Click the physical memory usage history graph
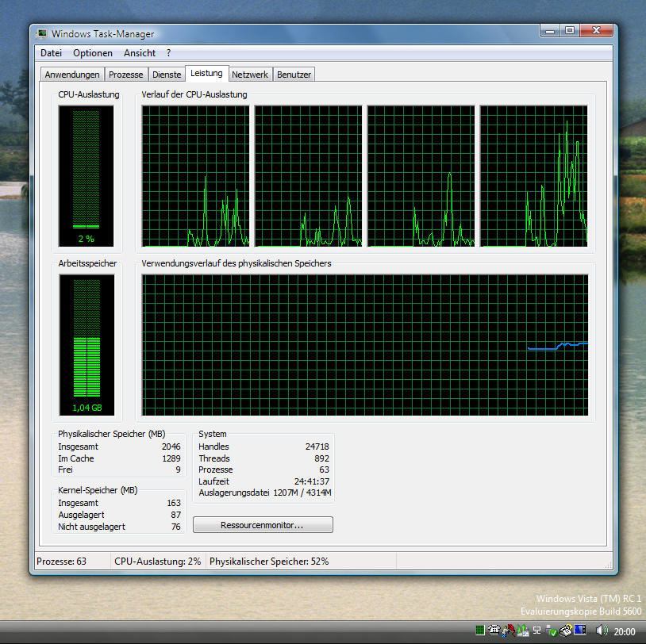Screen dimensions: 646x644 [x=365, y=345]
